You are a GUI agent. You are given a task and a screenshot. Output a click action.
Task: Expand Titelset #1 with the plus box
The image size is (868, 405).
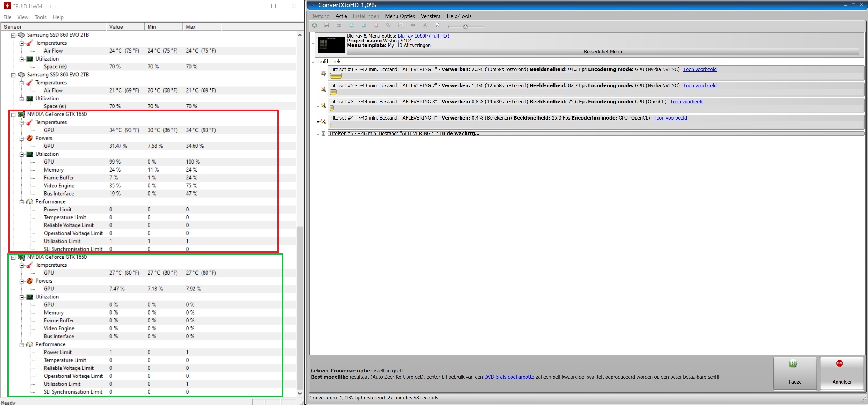click(318, 73)
